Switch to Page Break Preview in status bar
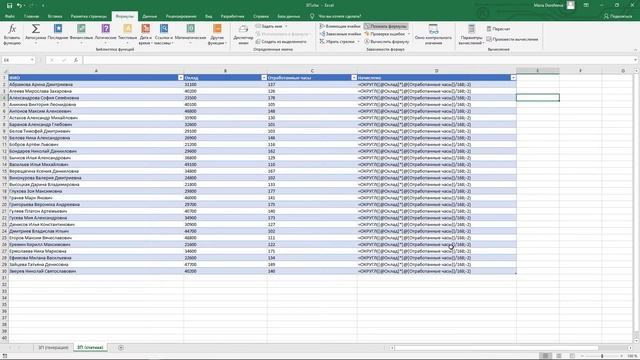This screenshot has height=360, width=640. coord(572,356)
